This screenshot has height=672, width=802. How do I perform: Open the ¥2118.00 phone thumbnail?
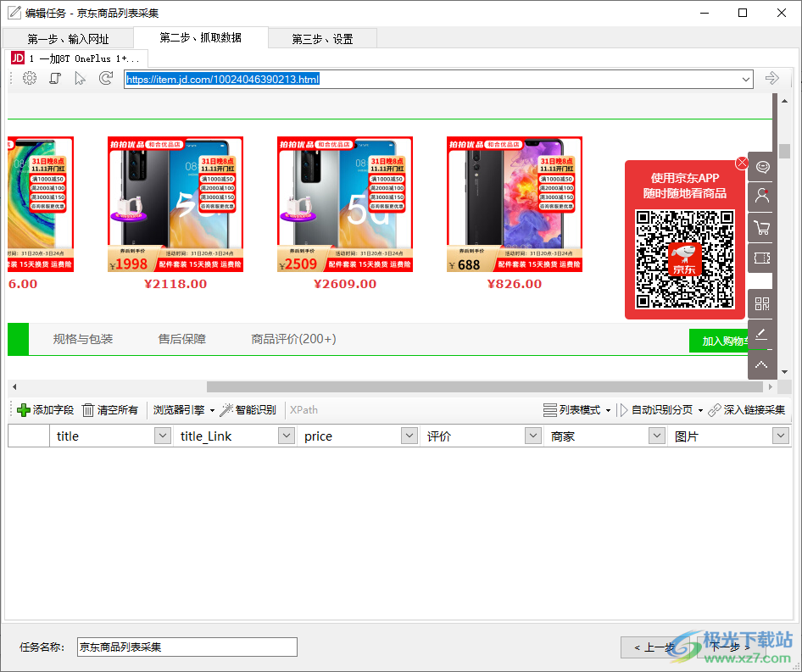coord(175,204)
